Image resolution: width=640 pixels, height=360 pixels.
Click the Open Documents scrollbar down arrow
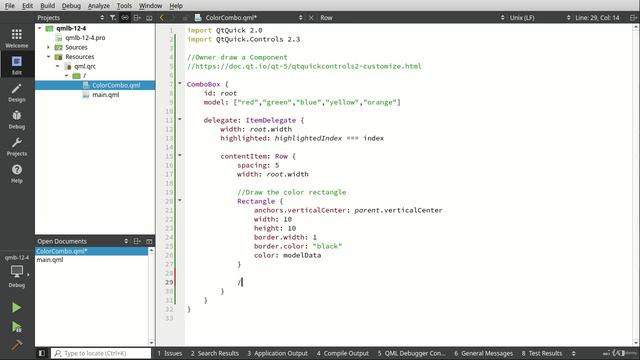click(x=151, y=343)
